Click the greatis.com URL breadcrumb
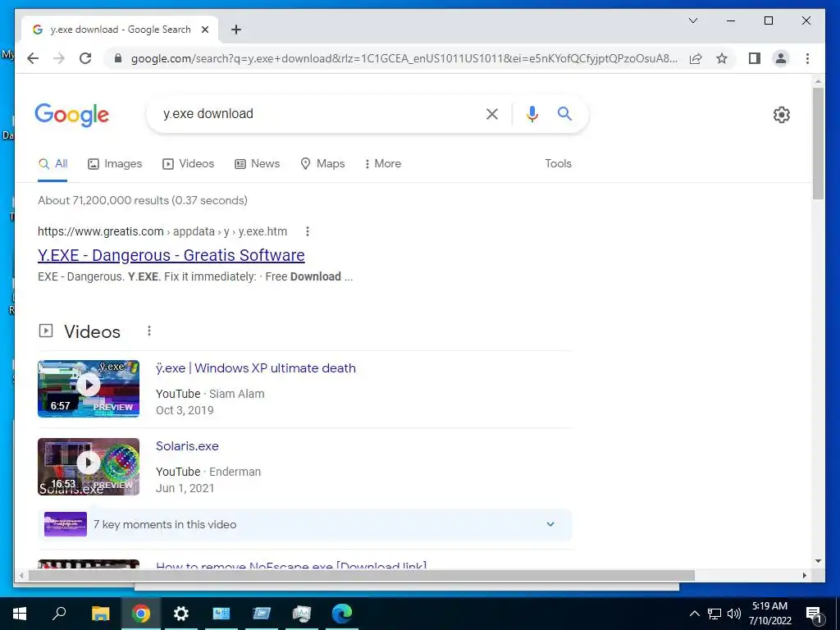Viewport: 840px width, 630px height. [162, 231]
